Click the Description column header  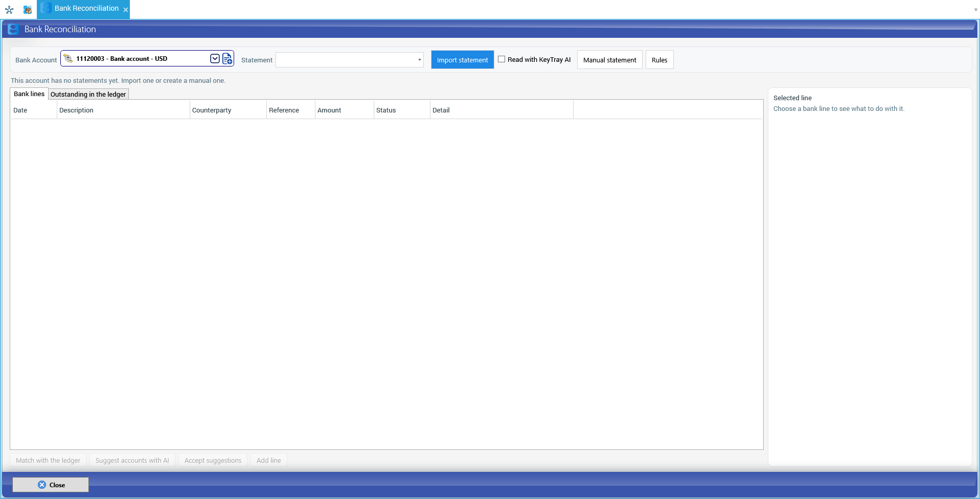pos(123,110)
